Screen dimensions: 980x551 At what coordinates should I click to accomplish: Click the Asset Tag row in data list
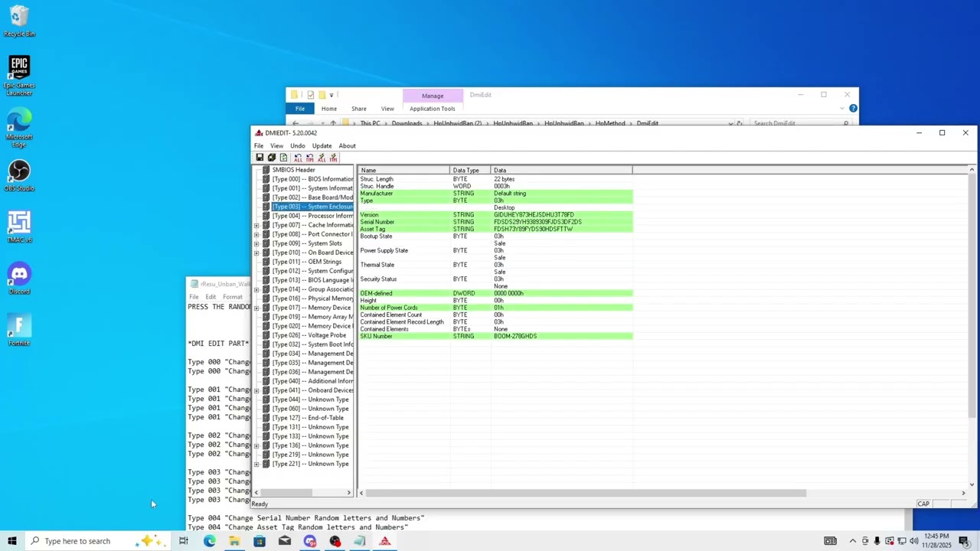495,229
